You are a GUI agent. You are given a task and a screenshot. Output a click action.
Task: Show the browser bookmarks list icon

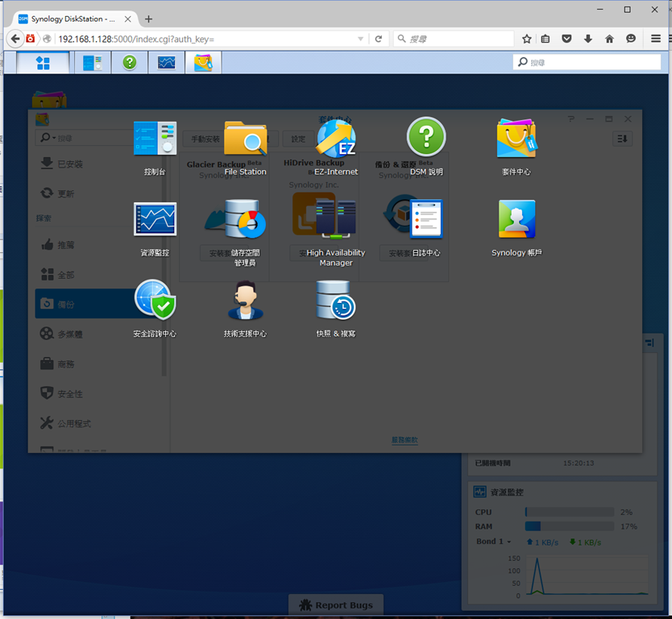tap(545, 39)
